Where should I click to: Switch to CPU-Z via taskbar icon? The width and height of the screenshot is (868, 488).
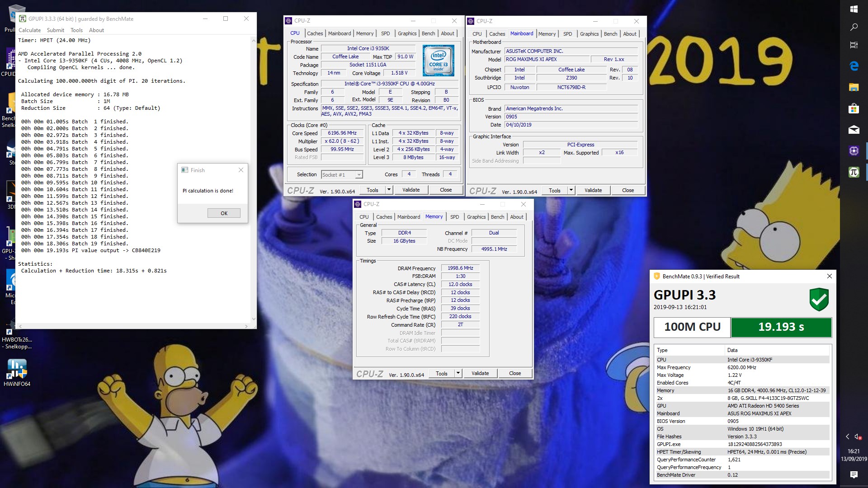tap(854, 151)
